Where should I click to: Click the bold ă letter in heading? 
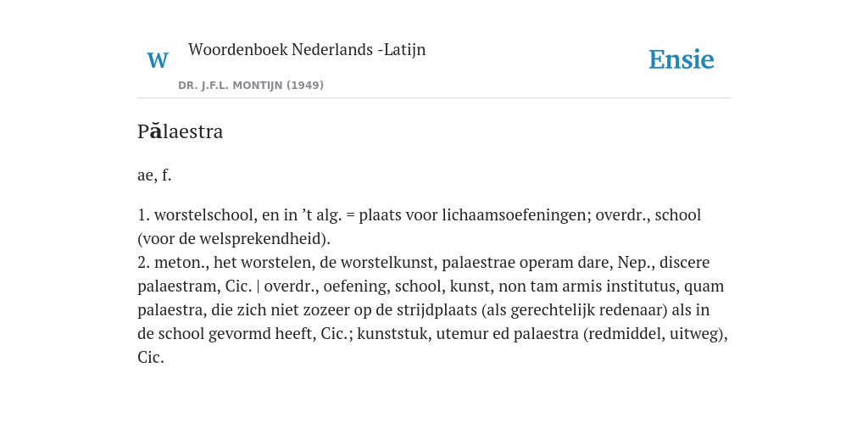tap(156, 131)
